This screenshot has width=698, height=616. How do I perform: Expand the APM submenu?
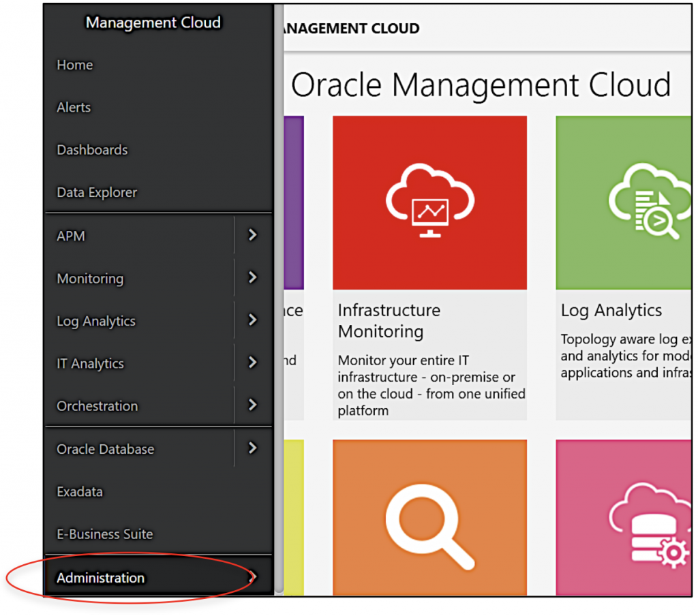pos(252,235)
